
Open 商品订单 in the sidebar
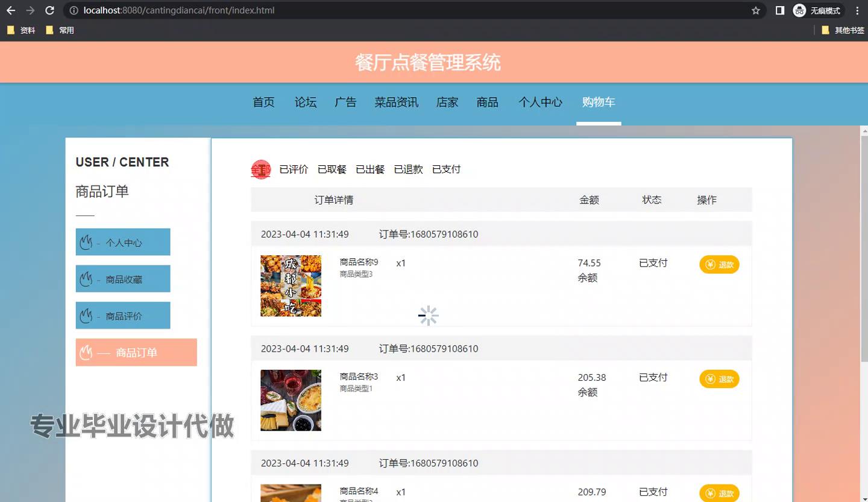136,352
